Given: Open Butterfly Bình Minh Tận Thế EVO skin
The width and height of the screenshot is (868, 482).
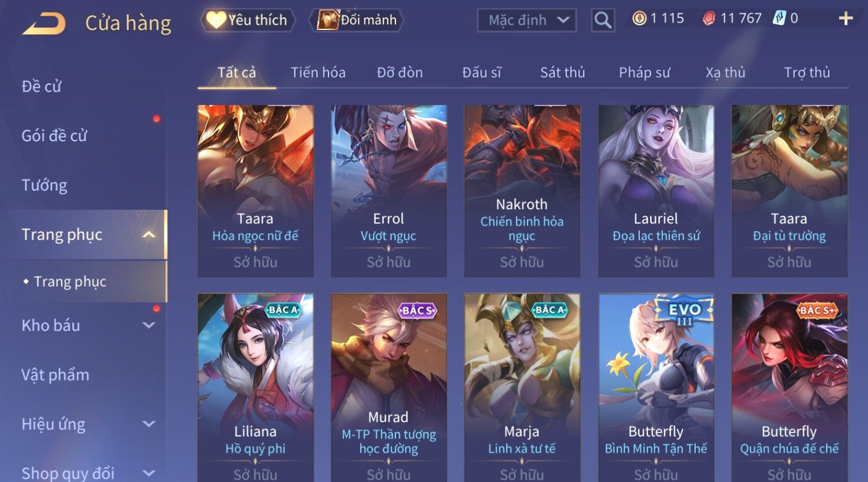Looking at the screenshot, I should coord(656,387).
